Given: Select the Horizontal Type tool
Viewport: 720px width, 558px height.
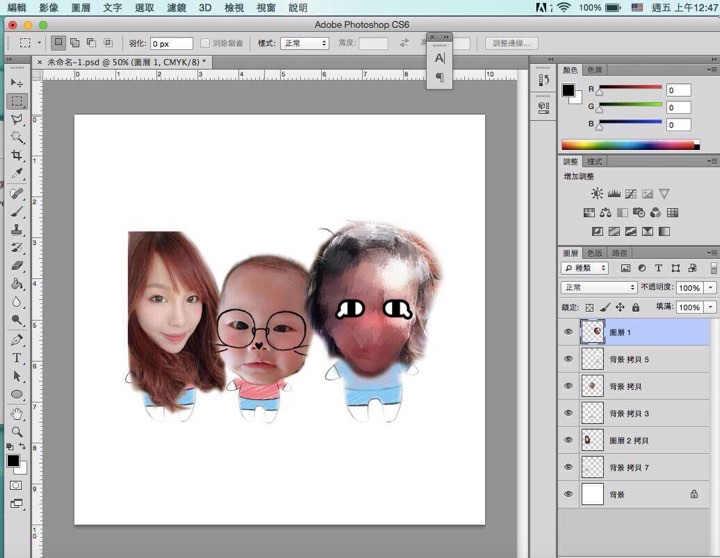Looking at the screenshot, I should click(x=17, y=358).
